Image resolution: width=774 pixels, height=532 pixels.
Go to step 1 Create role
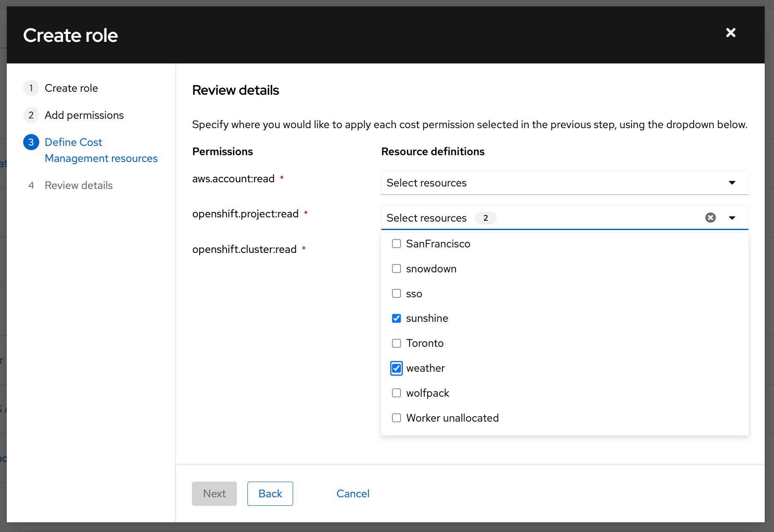(x=71, y=88)
